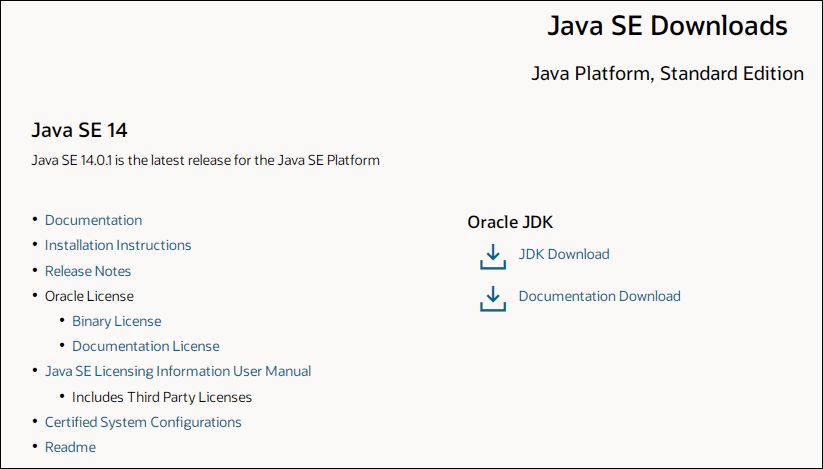This screenshot has width=823, height=469.
Task: Open the Readme link
Action: tap(70, 447)
